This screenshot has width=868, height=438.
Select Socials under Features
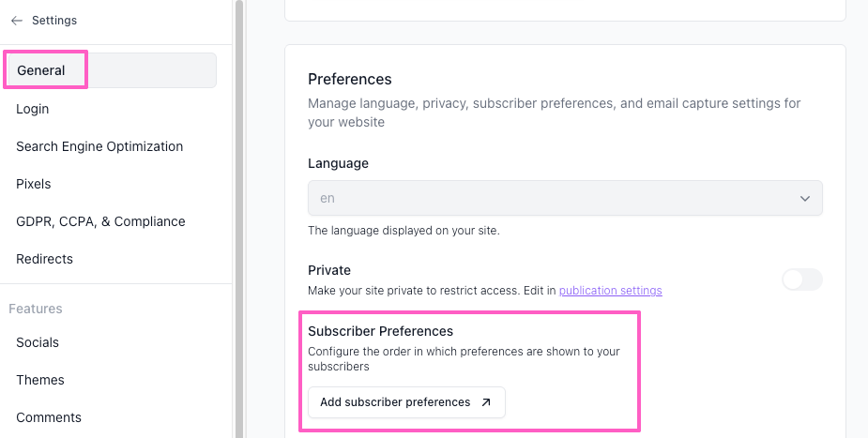[38, 342]
